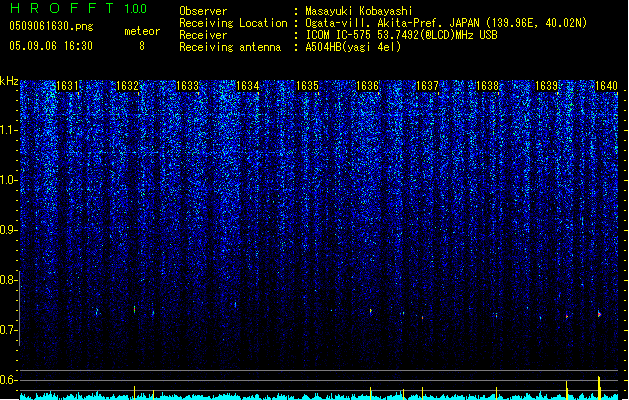629x400 pixels.
Task: Click the 1637 time marker
Action: 427,86
